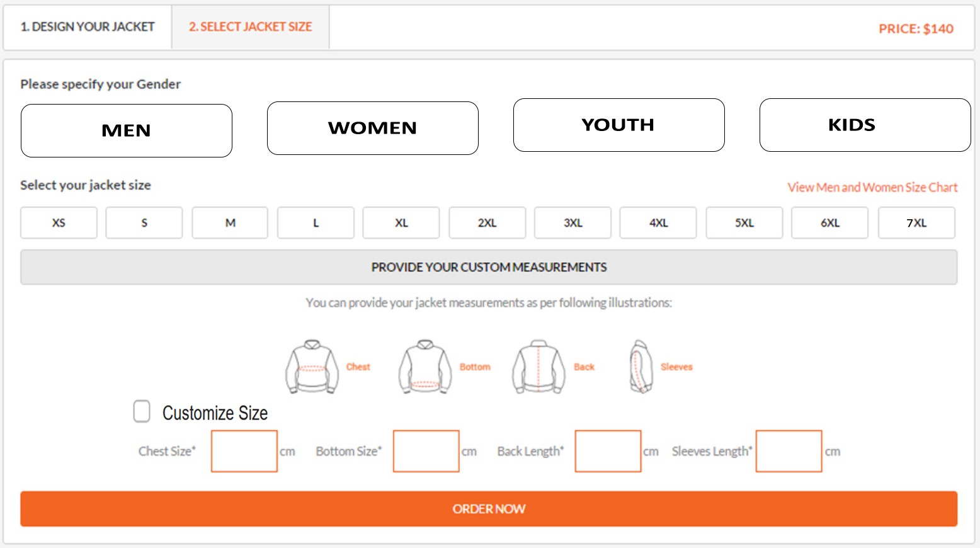Viewport: 980px width, 548px height.
Task: Click the Chest measurement jacket illustration
Action: pos(311,367)
